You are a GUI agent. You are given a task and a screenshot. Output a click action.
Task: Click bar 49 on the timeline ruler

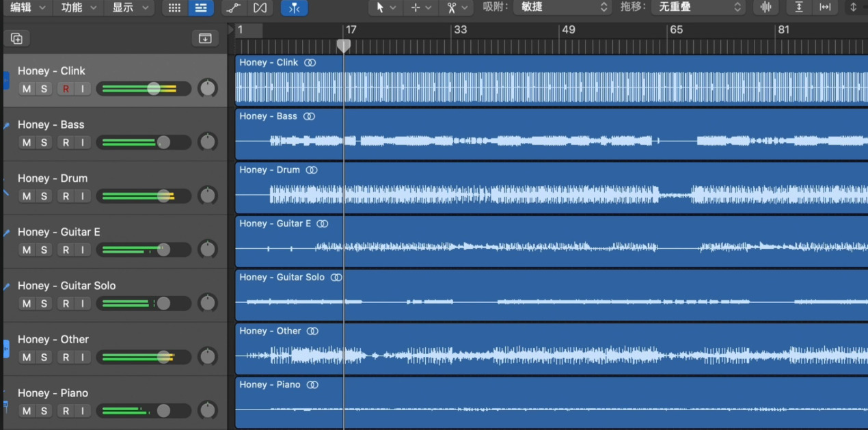point(567,30)
